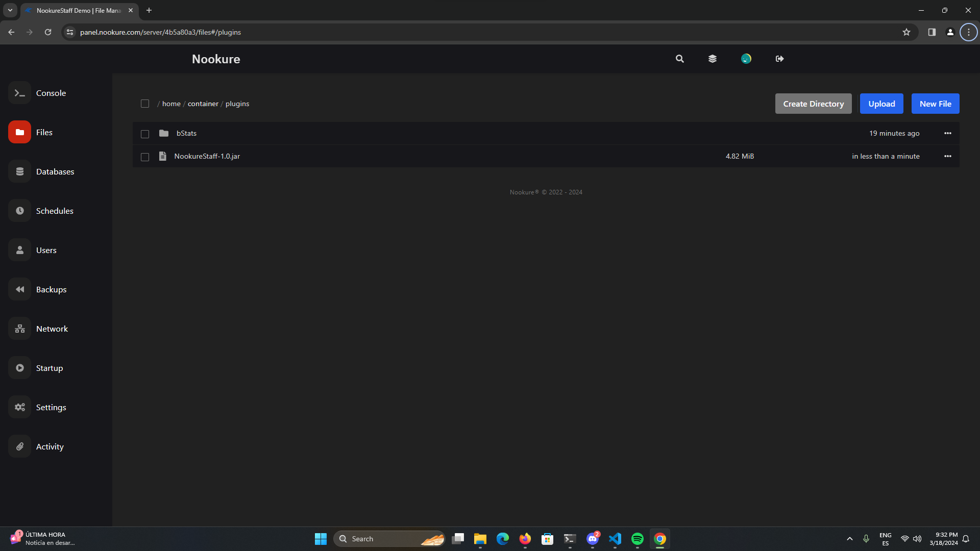The image size is (980, 551).
Task: Open Discord from the taskbar
Action: tap(593, 539)
